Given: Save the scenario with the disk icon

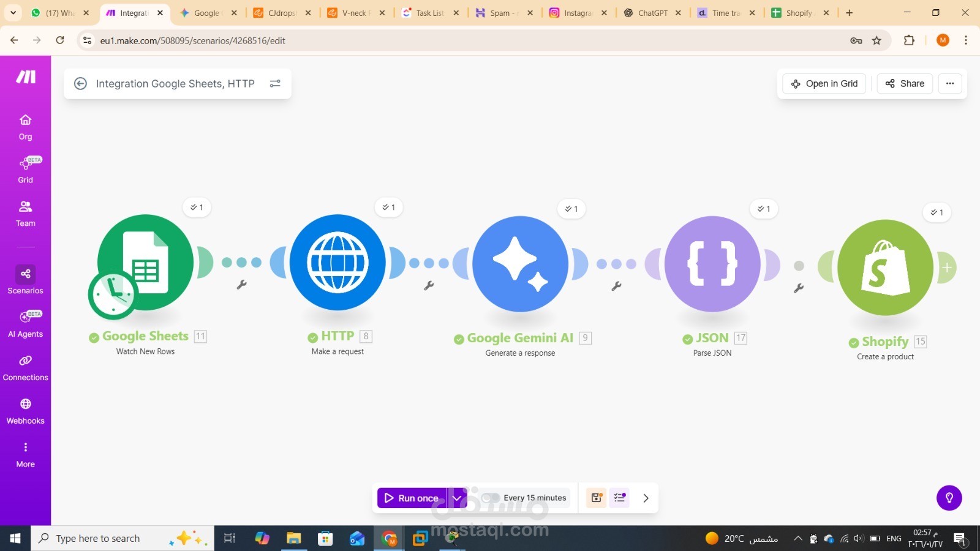Looking at the screenshot, I should [x=597, y=498].
